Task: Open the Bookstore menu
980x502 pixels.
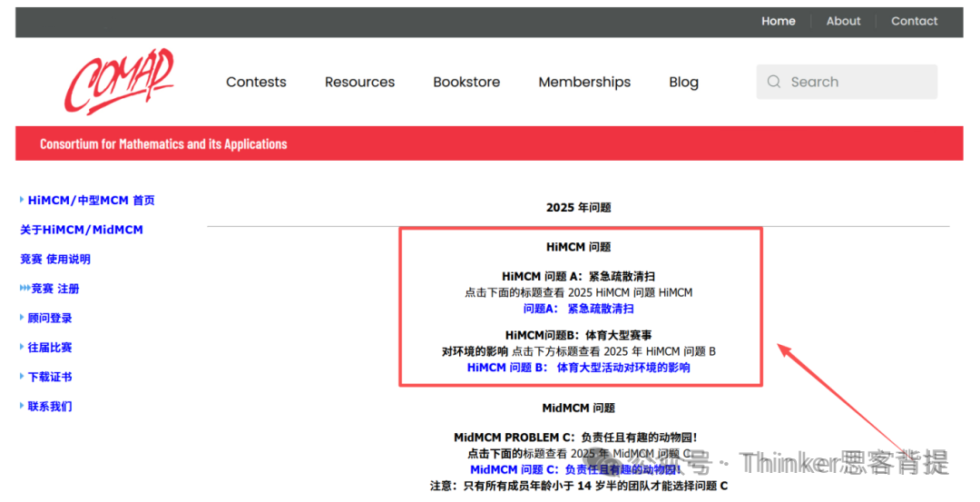Action: click(467, 82)
